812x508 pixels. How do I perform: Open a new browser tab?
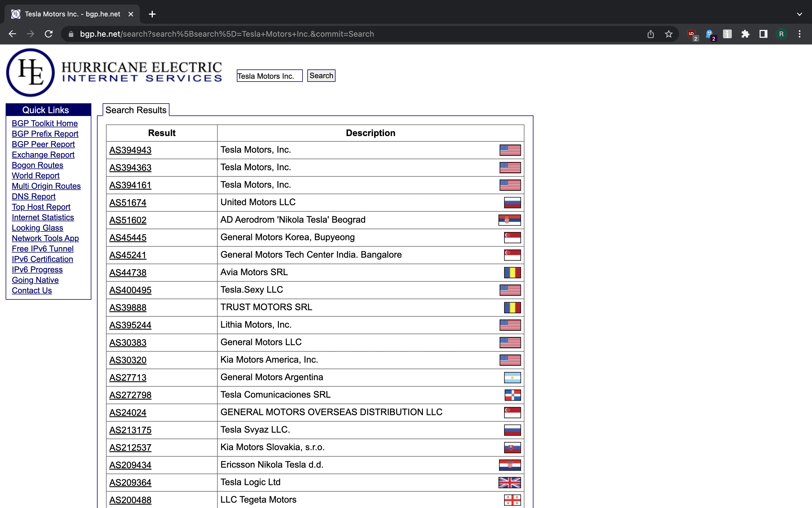[x=152, y=14]
